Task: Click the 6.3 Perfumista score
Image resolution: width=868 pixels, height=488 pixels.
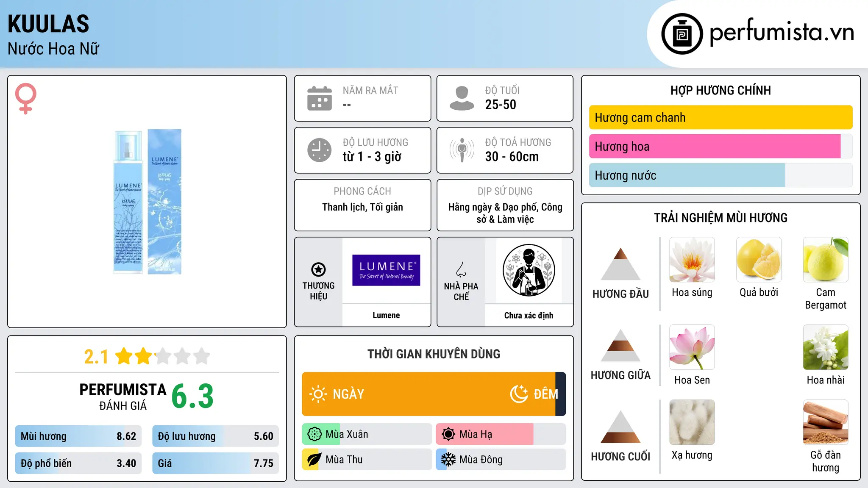Action: click(192, 396)
